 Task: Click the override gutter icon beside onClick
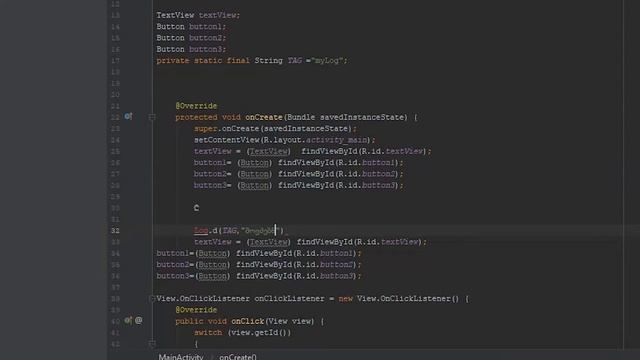(128, 320)
